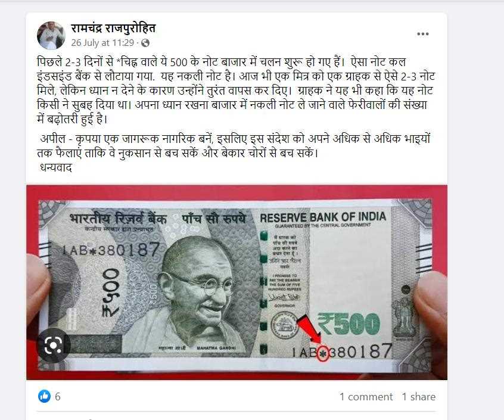Open the three-dot post options menu
The height and width of the screenshot is (420, 504).
pos(422,34)
